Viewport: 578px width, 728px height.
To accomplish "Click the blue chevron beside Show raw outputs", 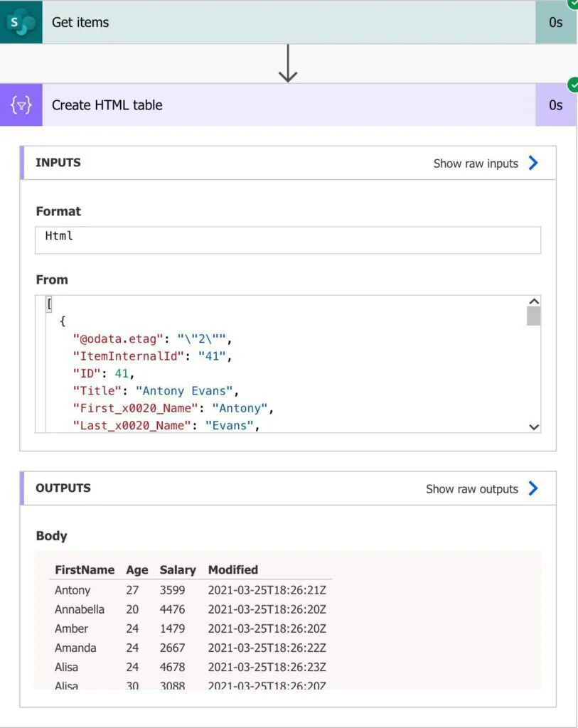I will pyautogui.click(x=533, y=488).
